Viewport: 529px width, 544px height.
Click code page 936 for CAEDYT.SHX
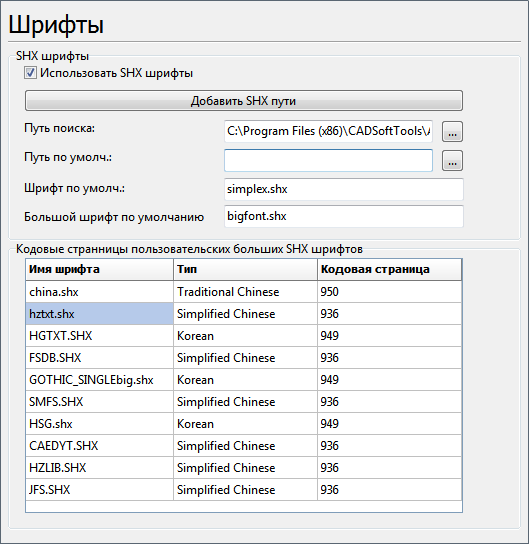[390, 446]
